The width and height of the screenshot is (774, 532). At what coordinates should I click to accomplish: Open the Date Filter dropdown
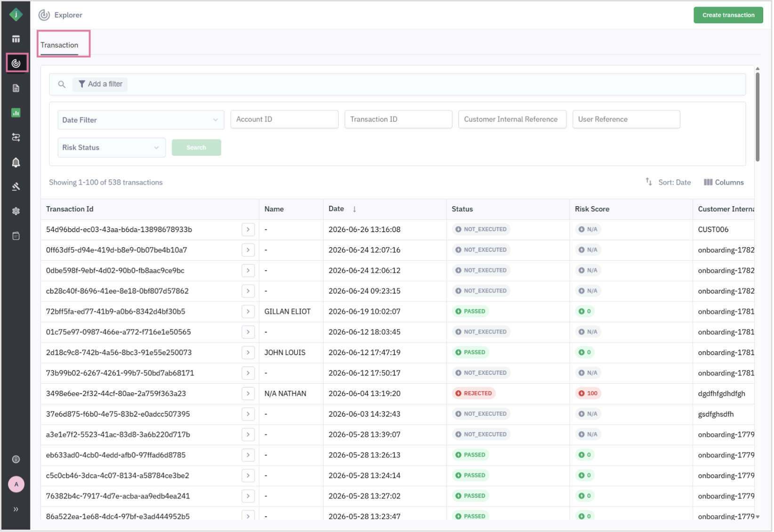[x=141, y=120]
